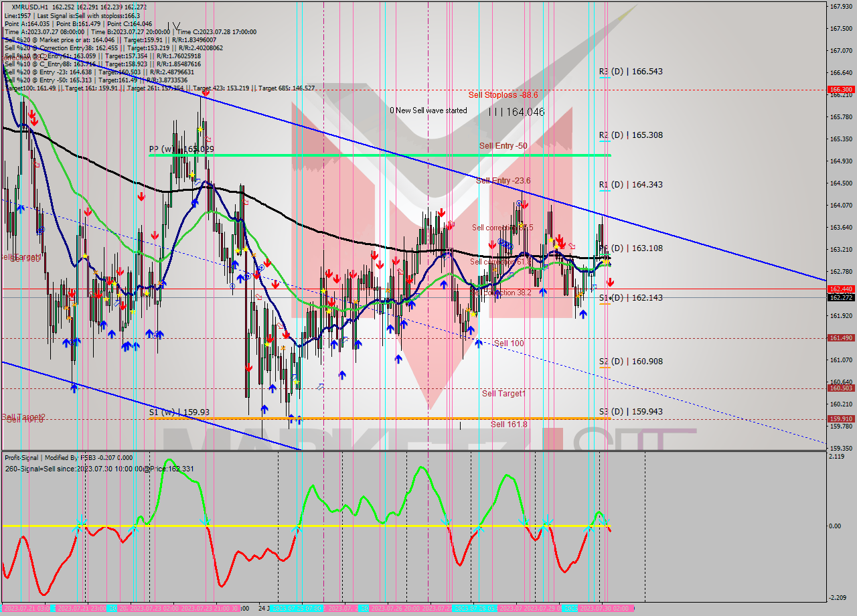This screenshot has height=616, width=857.
Task: Select the Sell Stoploss -88.6 label
Action: point(503,95)
